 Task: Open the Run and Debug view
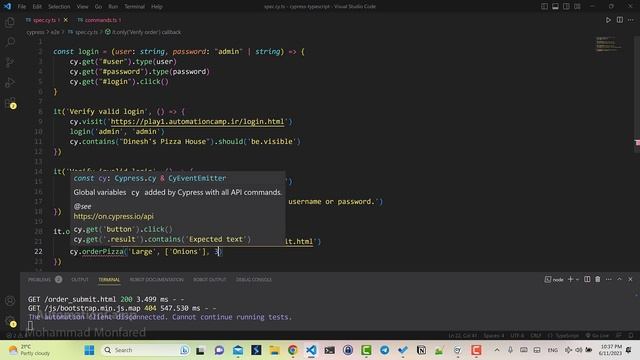click(x=10, y=82)
